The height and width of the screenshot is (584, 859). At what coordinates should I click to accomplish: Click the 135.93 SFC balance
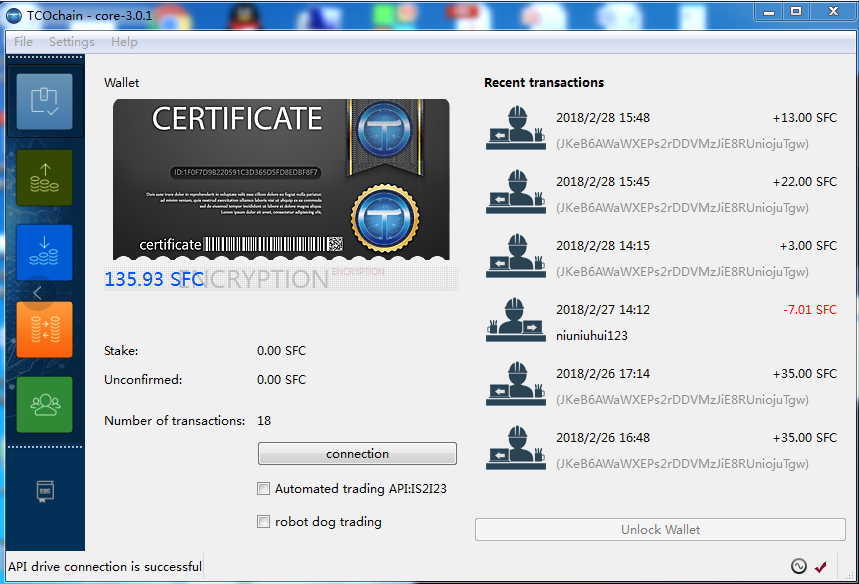point(153,279)
